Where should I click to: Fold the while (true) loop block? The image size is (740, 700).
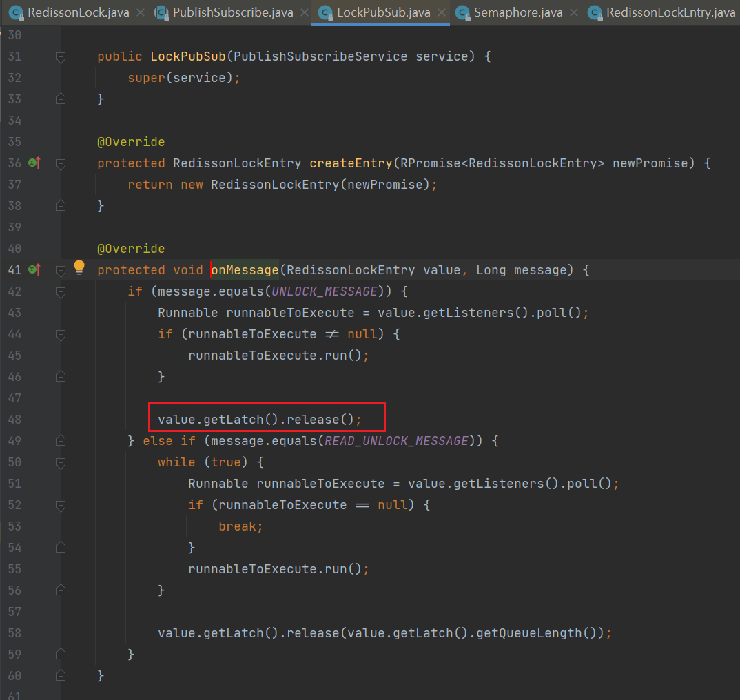pos(61,462)
